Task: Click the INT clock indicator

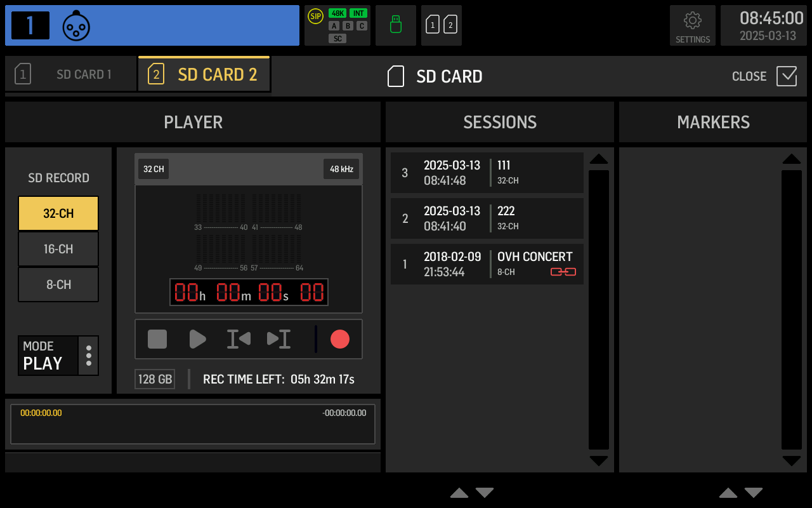Action: tap(358, 13)
